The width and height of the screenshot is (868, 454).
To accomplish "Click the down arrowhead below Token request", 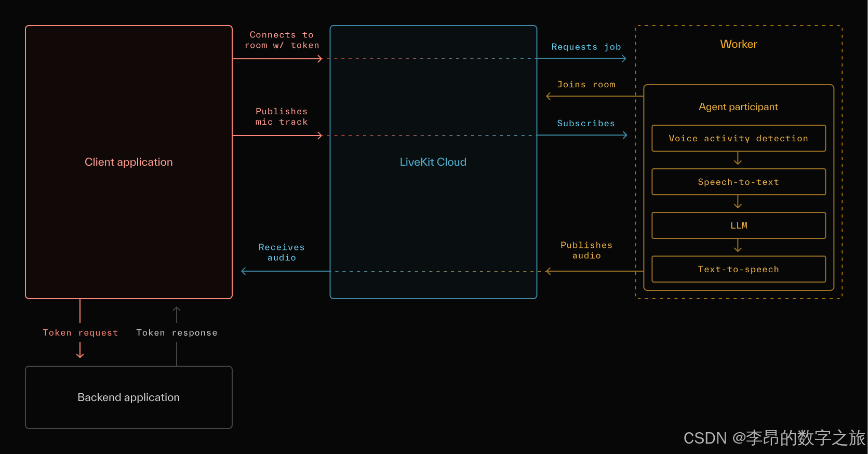I will [80, 354].
